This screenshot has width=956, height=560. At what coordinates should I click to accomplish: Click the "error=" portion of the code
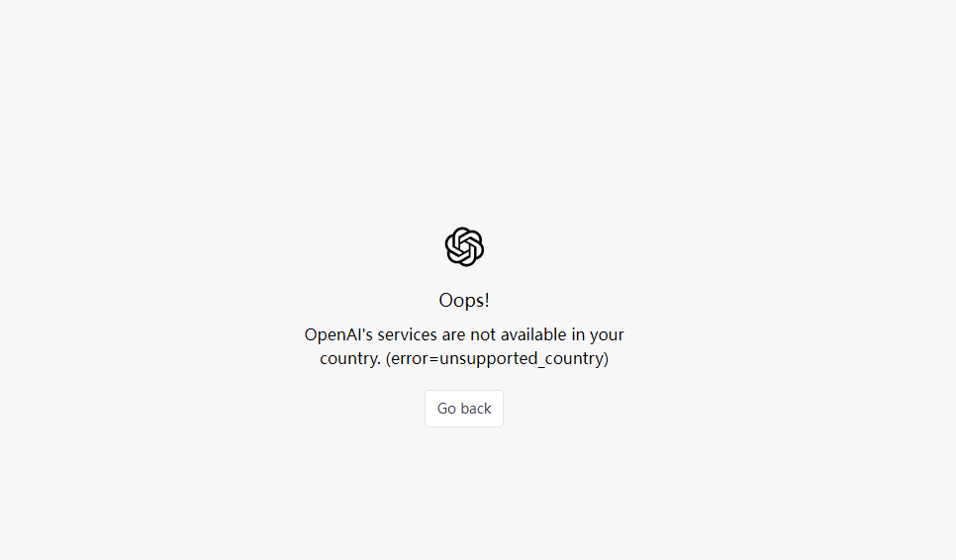click(415, 359)
